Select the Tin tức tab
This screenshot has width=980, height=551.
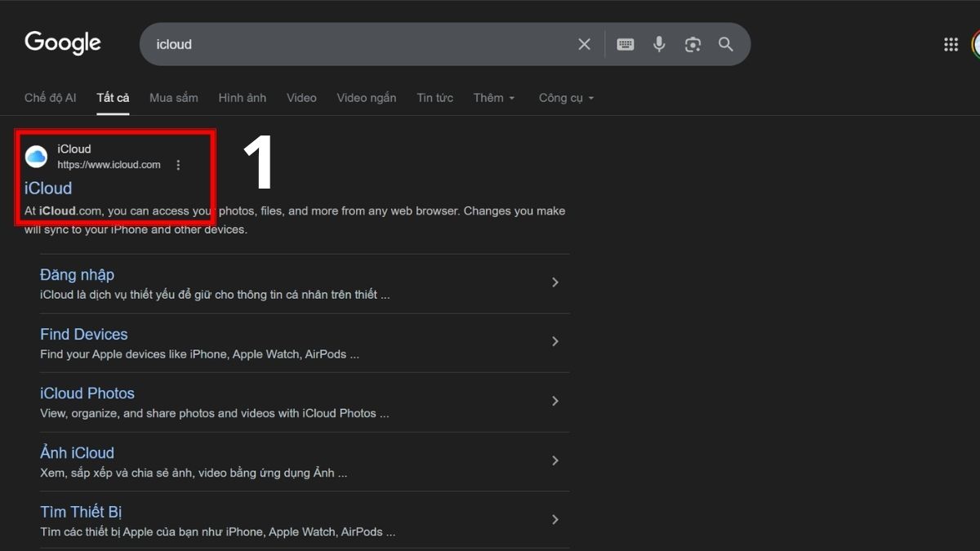point(434,98)
